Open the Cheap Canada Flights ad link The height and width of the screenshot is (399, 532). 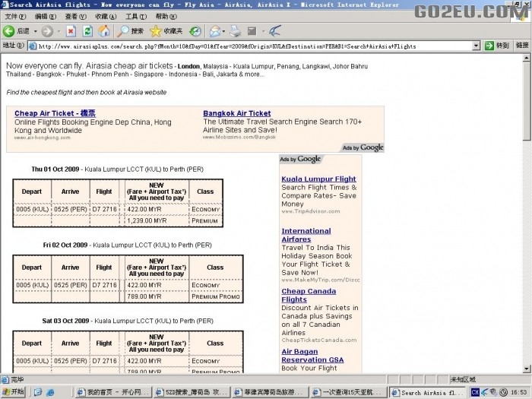[x=309, y=295]
